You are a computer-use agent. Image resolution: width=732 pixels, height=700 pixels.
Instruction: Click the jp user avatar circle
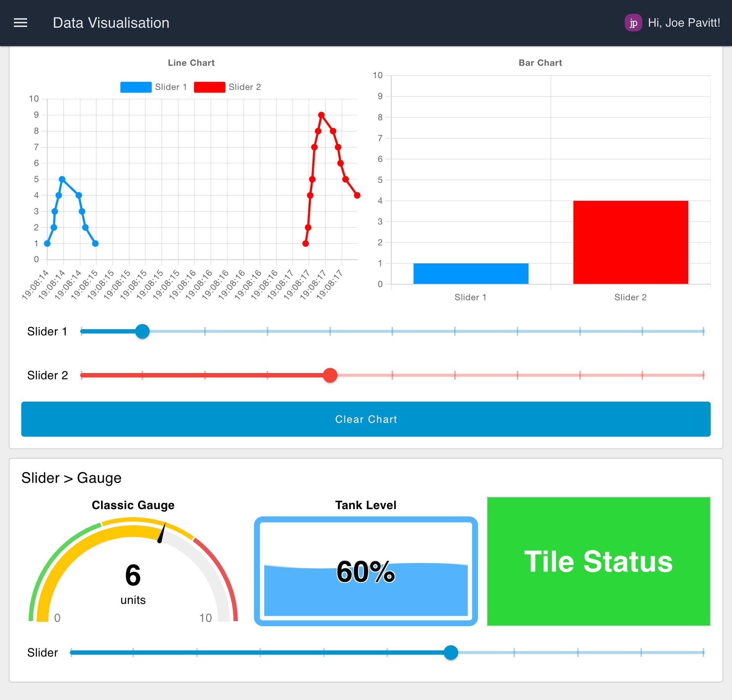click(634, 22)
